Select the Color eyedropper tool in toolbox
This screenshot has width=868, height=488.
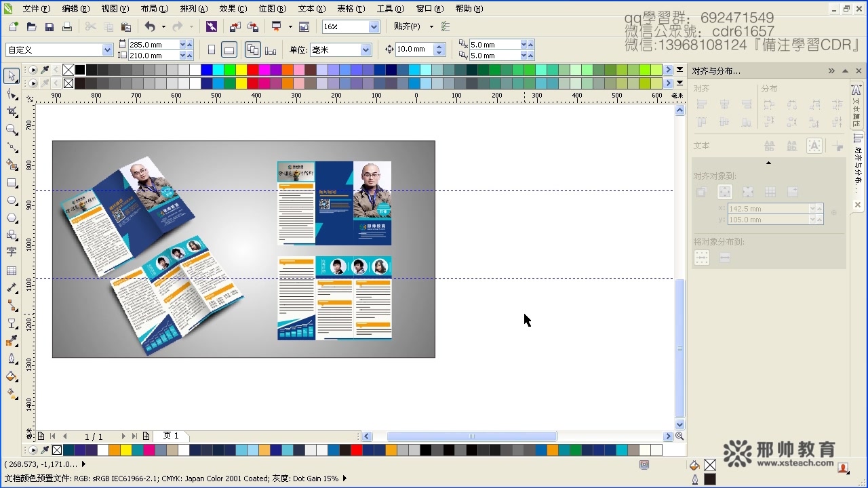point(12,341)
